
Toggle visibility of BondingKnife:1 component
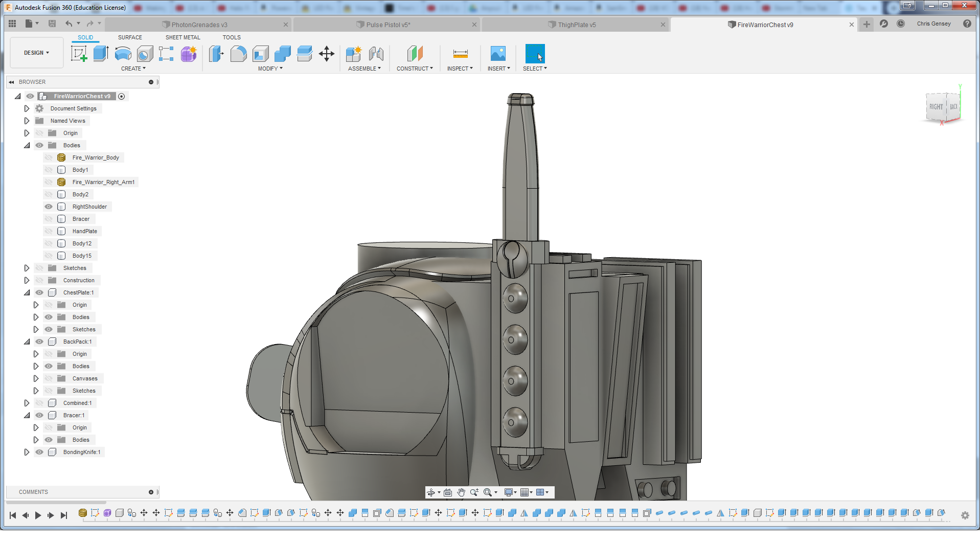(39, 452)
